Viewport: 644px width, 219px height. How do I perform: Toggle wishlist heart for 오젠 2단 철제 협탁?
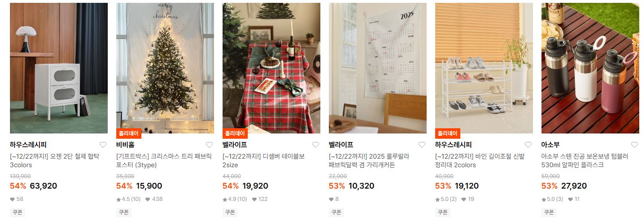pyautogui.click(x=103, y=145)
